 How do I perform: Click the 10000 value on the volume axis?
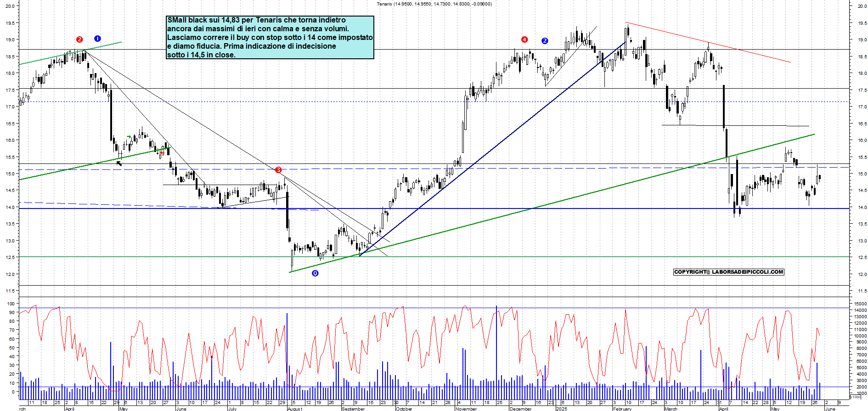(x=860, y=336)
